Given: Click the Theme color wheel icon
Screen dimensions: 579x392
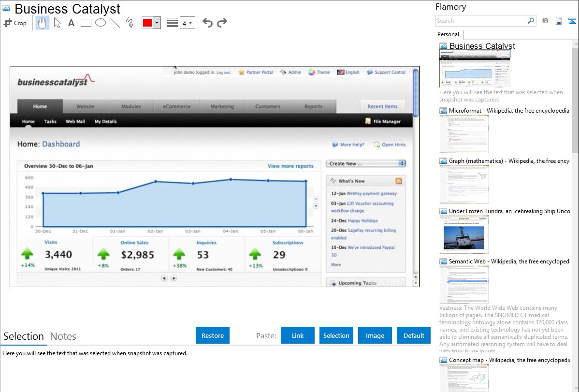Looking at the screenshot, I should [312, 72].
